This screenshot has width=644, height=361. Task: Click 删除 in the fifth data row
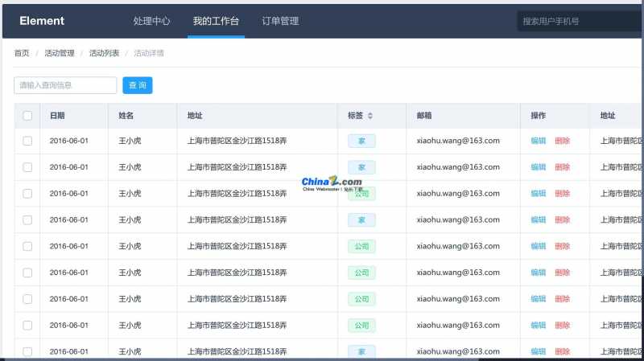coord(562,246)
